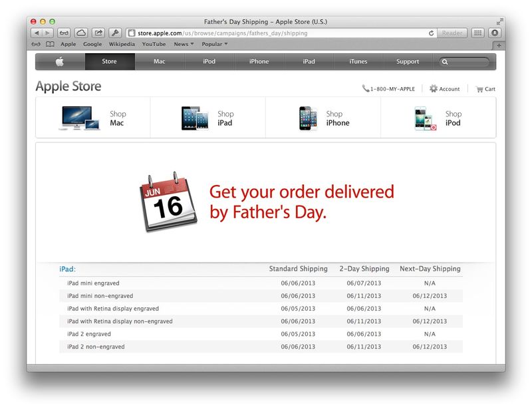Viewport: 532px width, 409px height.
Task: Reload the page with refresh icon
Action: [x=431, y=33]
